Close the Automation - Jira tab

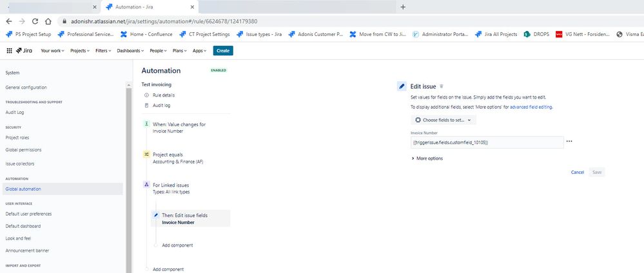[x=192, y=7]
